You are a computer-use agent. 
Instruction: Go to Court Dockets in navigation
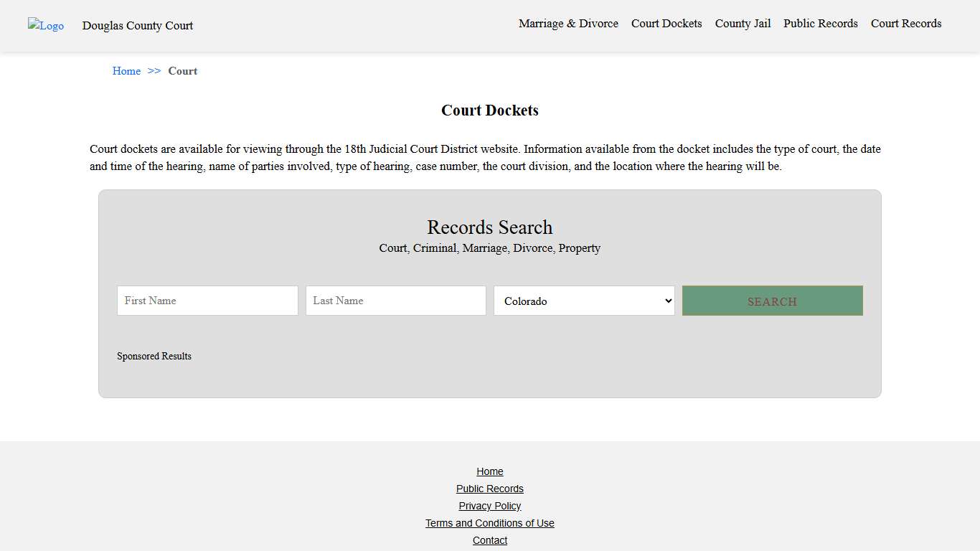[x=666, y=24]
